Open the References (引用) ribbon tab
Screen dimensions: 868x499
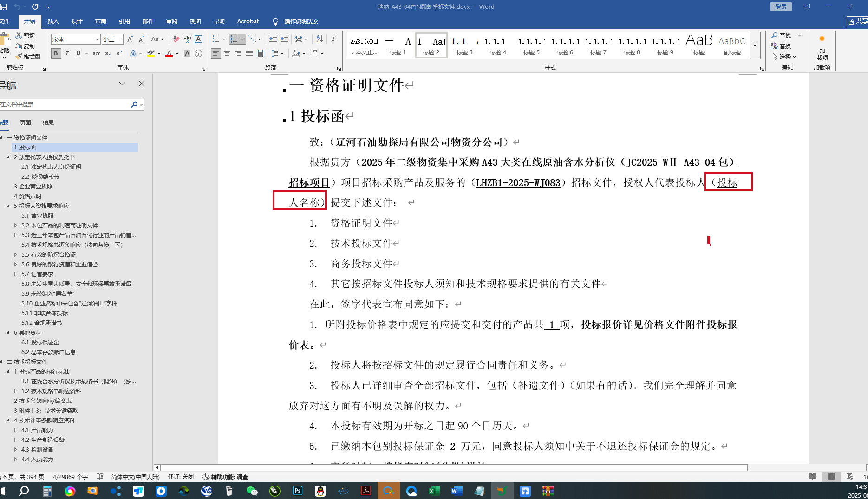(x=124, y=21)
